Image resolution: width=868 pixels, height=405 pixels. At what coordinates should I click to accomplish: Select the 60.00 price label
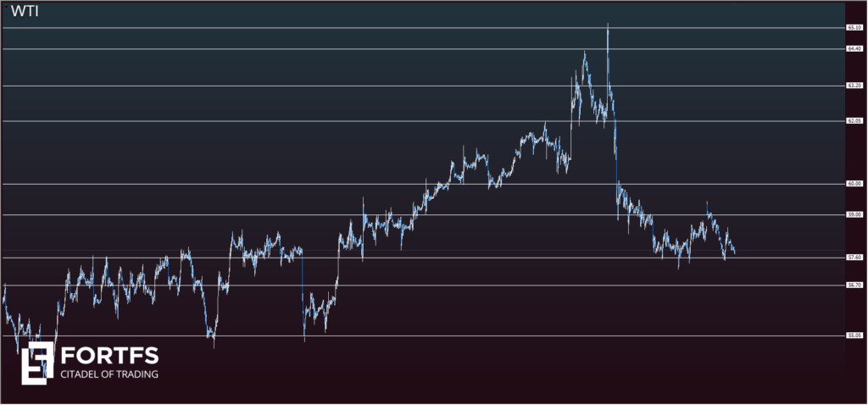click(x=854, y=184)
